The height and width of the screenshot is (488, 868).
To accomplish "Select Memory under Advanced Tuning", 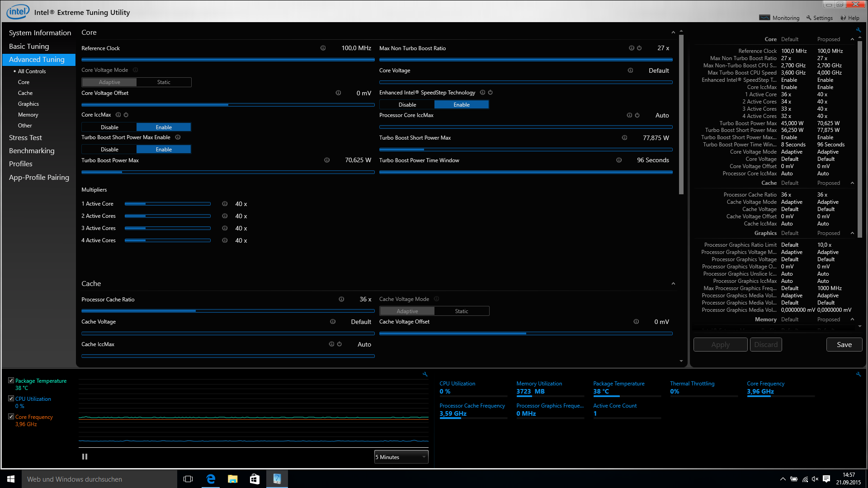I will click(28, 115).
